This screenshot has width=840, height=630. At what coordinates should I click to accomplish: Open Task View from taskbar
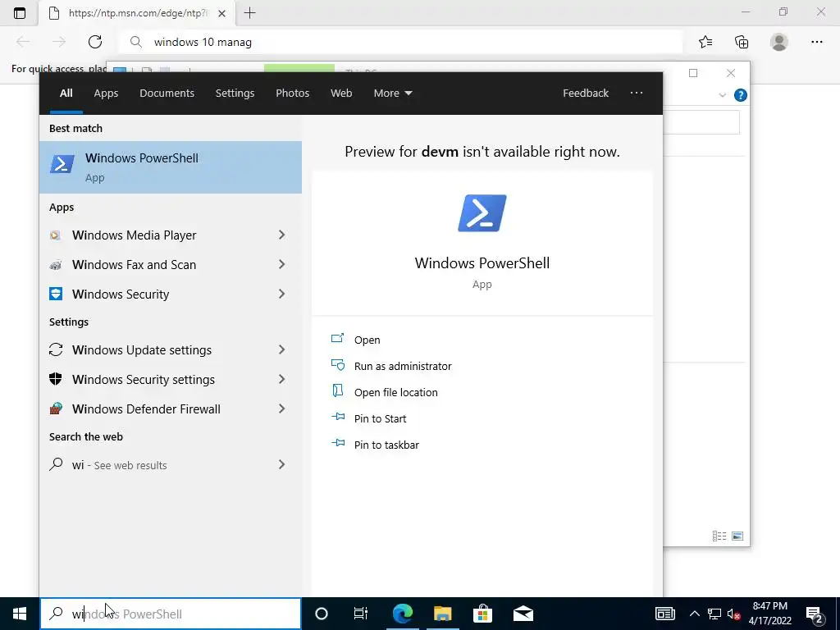click(361, 614)
